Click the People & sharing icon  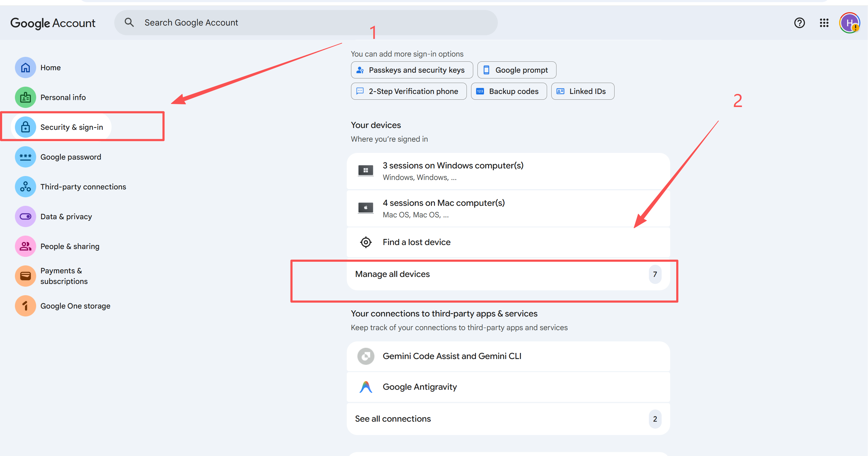[25, 246]
